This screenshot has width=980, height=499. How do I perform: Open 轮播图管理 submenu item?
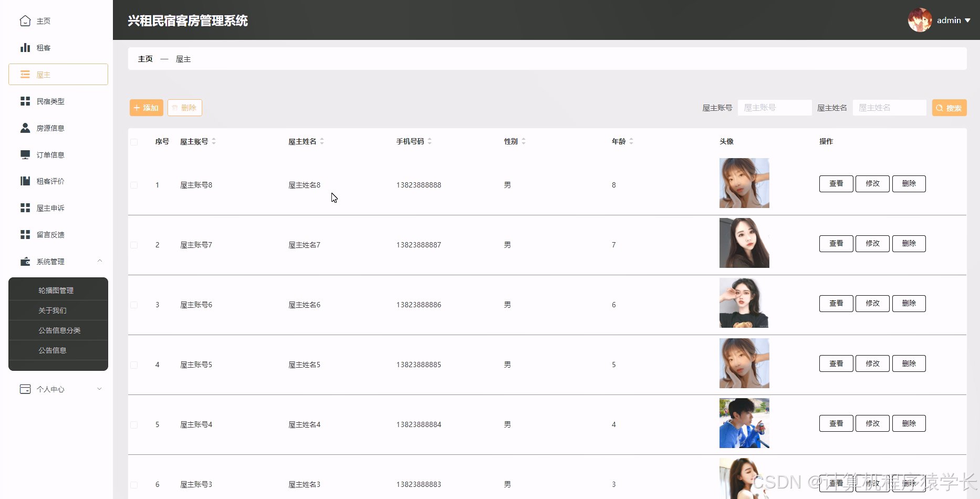(58, 290)
